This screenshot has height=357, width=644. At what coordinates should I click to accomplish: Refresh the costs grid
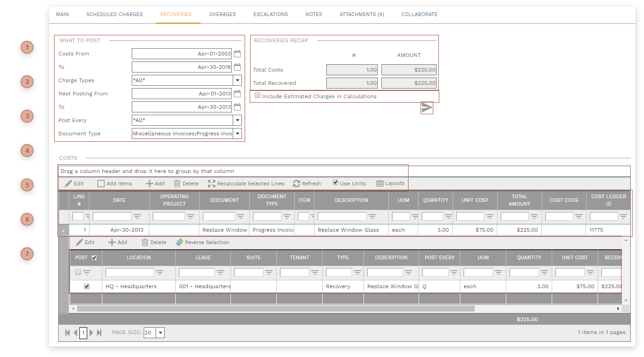tap(307, 184)
